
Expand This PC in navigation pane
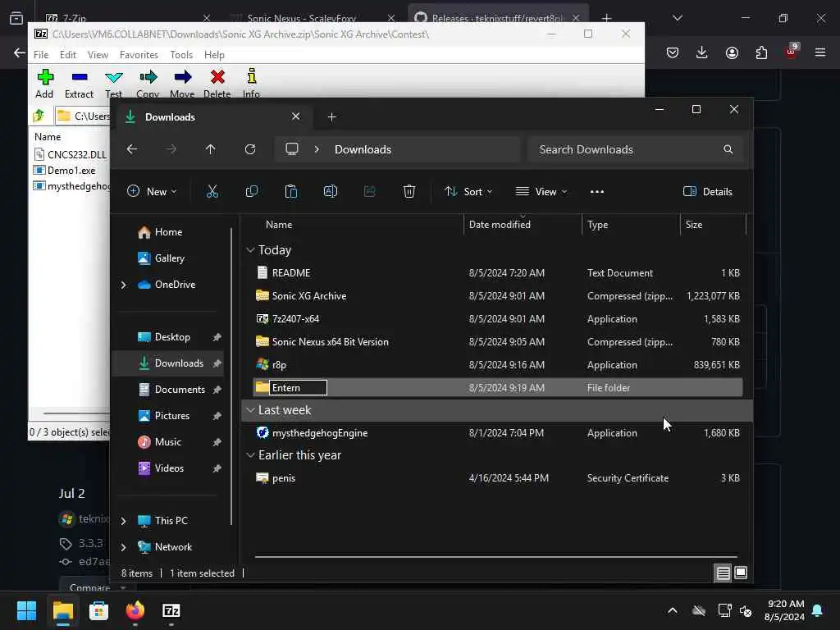pos(124,521)
